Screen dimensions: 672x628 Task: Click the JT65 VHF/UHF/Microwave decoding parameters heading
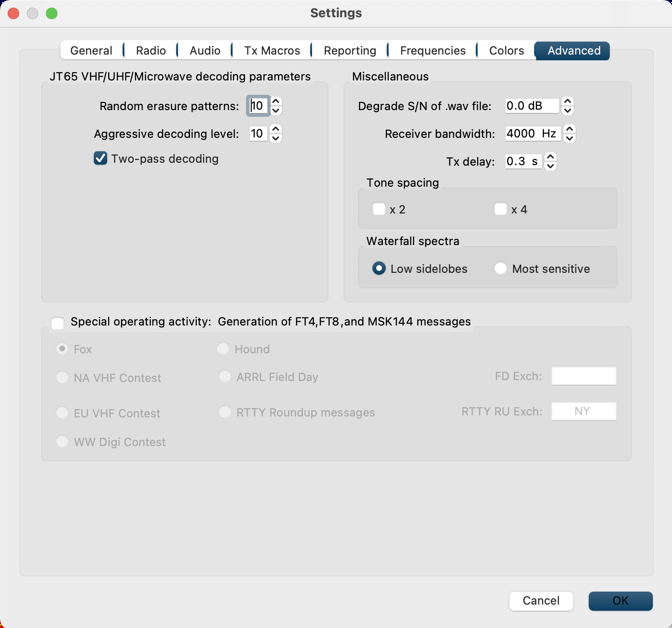(x=180, y=77)
